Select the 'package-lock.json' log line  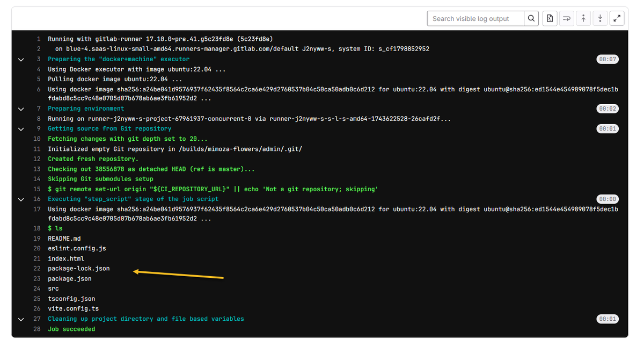pos(79,268)
